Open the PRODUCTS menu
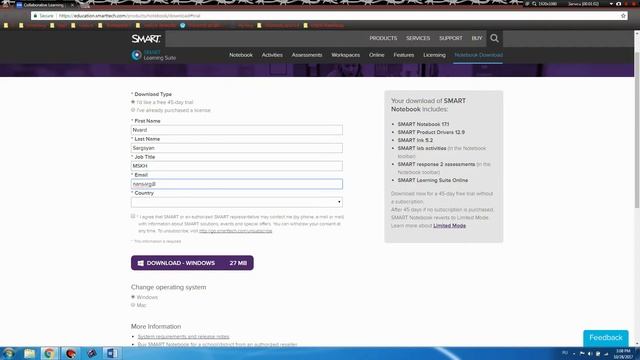The height and width of the screenshot is (360, 640). click(383, 38)
